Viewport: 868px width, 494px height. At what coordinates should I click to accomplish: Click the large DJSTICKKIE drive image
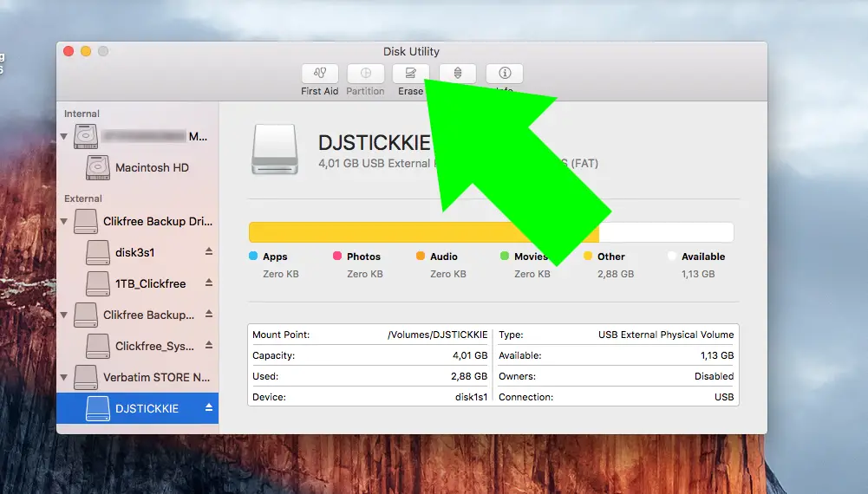275,149
